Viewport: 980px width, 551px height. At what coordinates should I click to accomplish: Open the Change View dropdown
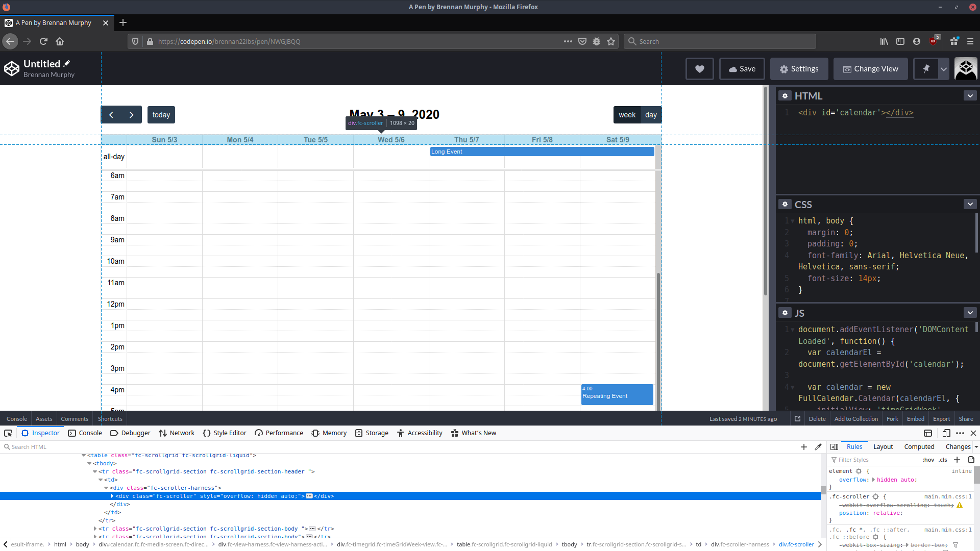871,69
